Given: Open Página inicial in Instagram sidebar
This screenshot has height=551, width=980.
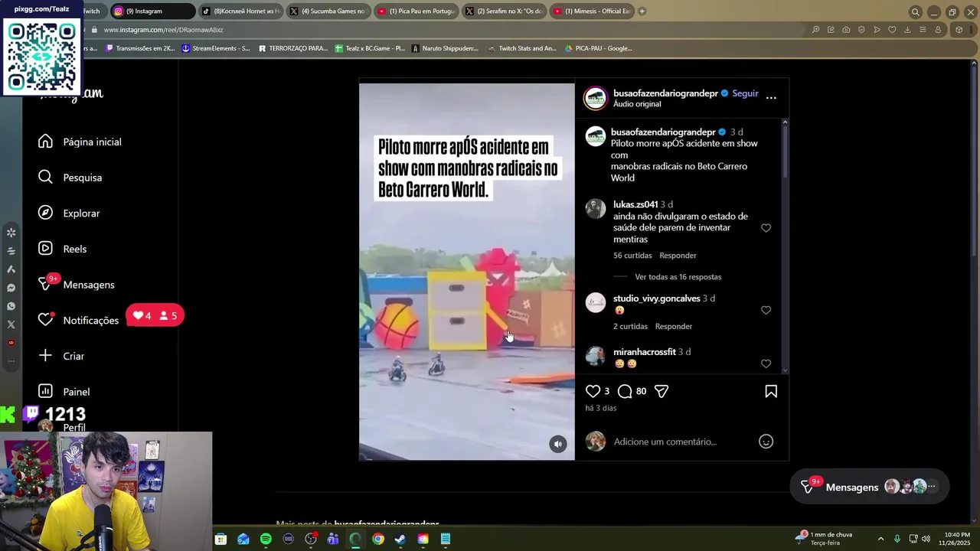Looking at the screenshot, I should tap(80, 142).
